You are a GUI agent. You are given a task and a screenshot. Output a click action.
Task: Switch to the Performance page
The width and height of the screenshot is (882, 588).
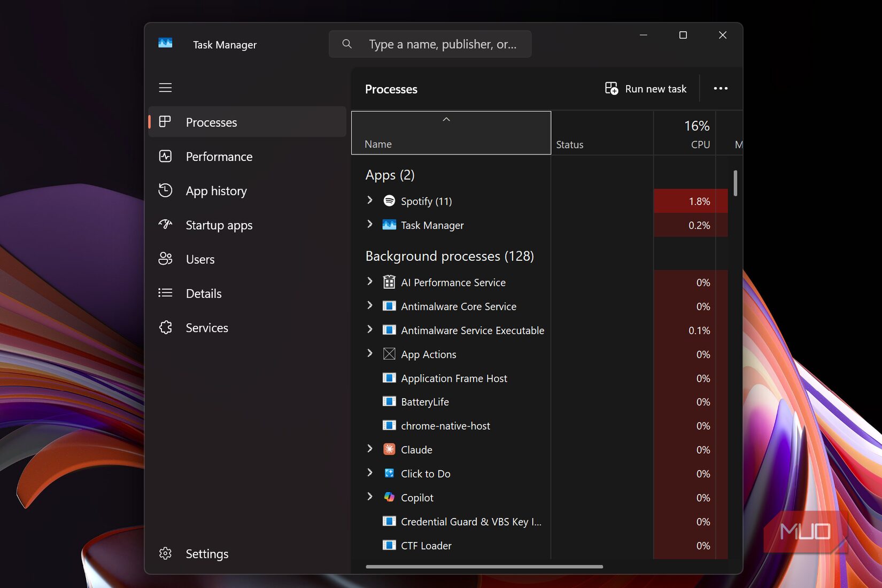(x=247, y=156)
